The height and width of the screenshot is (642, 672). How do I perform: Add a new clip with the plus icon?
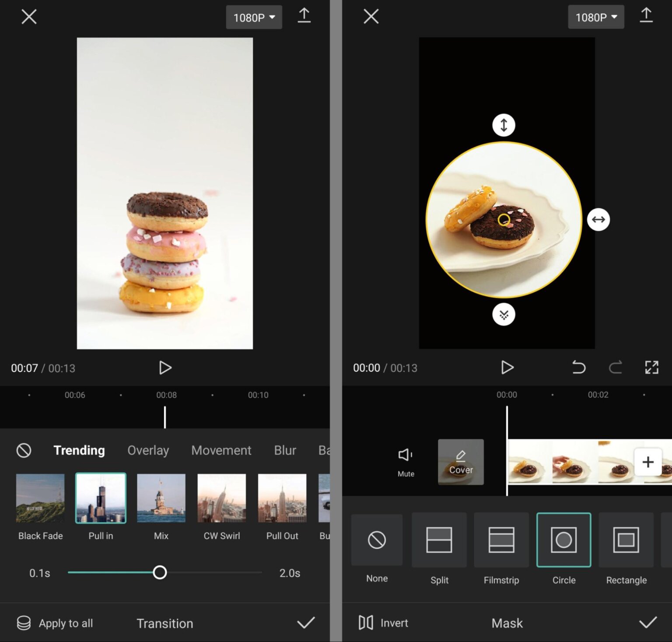(647, 462)
